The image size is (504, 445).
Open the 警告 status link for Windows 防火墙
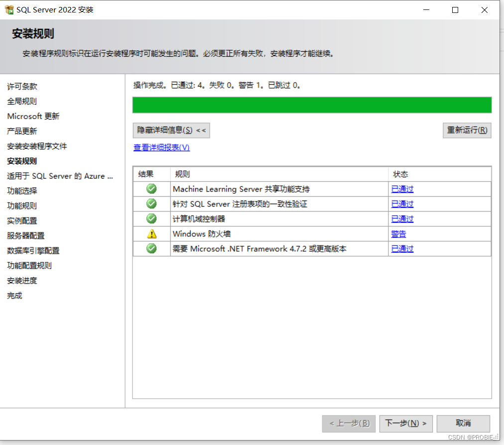point(398,234)
